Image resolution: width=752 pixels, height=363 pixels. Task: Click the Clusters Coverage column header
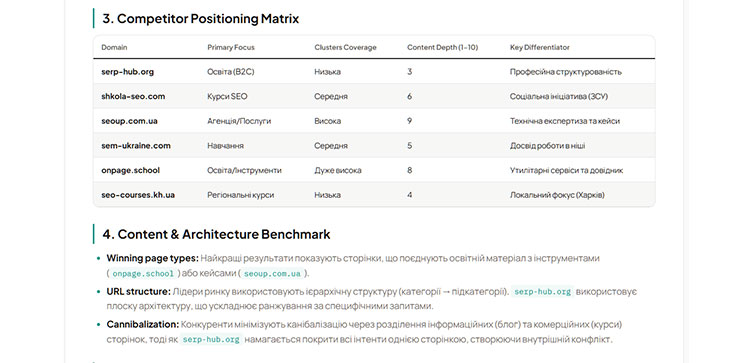[345, 47]
